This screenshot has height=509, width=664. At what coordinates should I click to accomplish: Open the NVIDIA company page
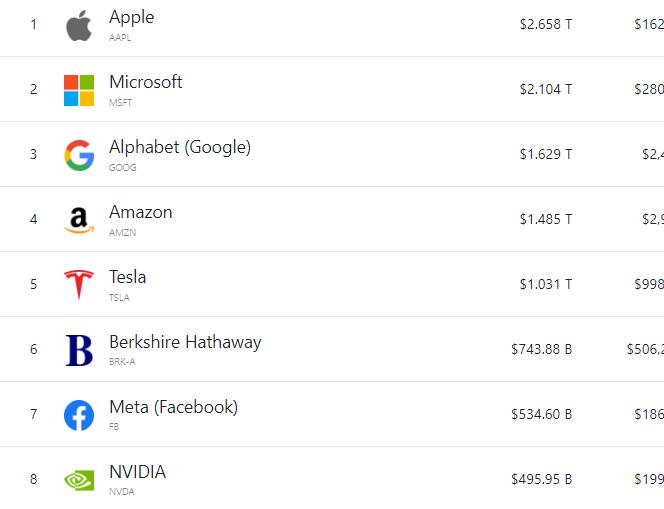click(137, 472)
